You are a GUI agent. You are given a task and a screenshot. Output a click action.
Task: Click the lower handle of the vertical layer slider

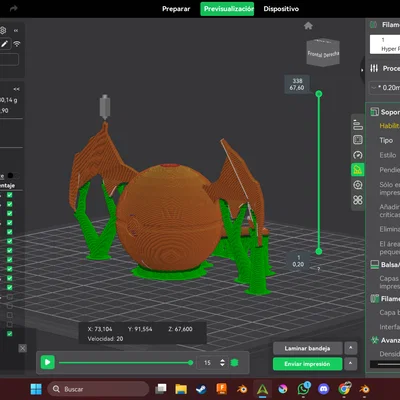click(319, 251)
